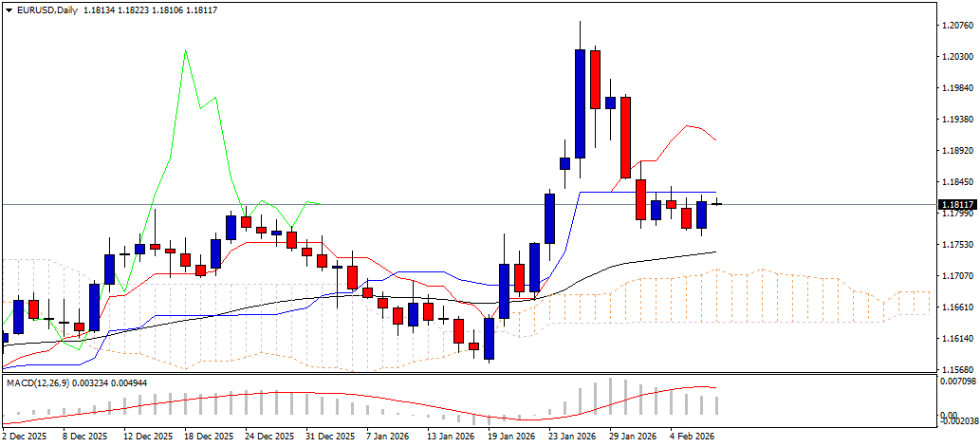Click MACD scale value -0.002038
980x447 pixels.
coord(958,422)
